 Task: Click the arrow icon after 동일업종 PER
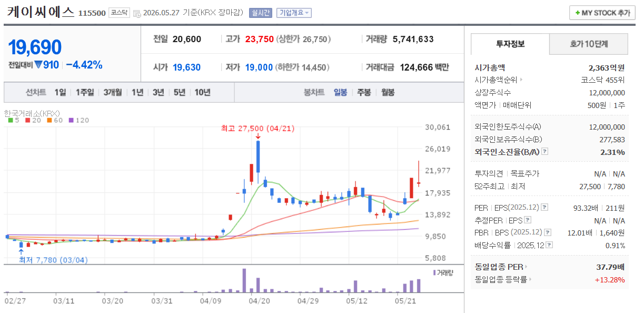(526, 267)
